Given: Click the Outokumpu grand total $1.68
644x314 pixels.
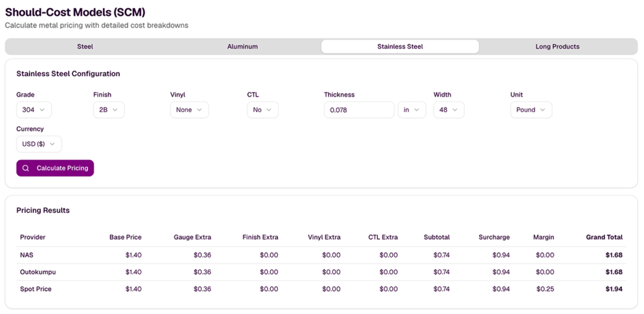Looking at the screenshot, I should 614,272.
